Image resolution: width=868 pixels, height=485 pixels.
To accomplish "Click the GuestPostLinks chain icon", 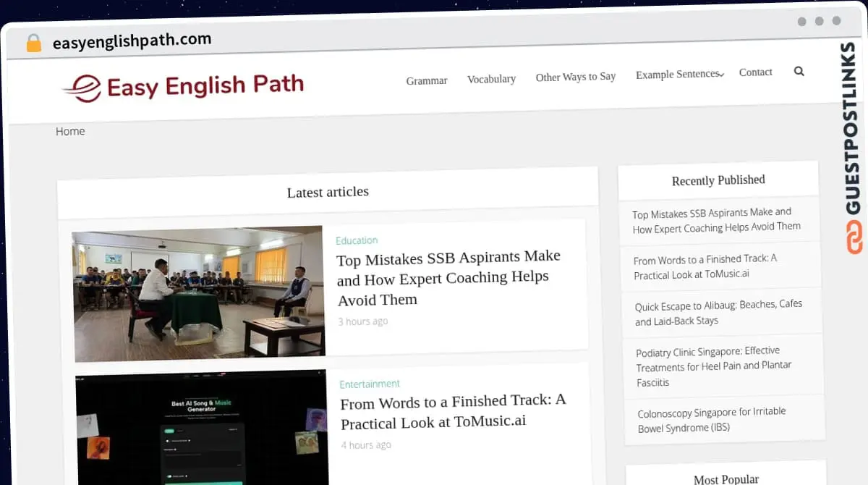I will click(855, 237).
